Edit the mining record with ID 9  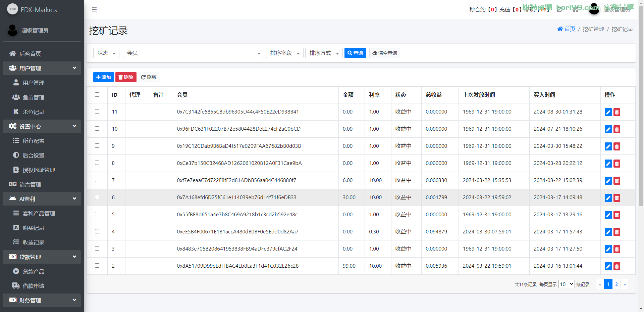[608, 146]
